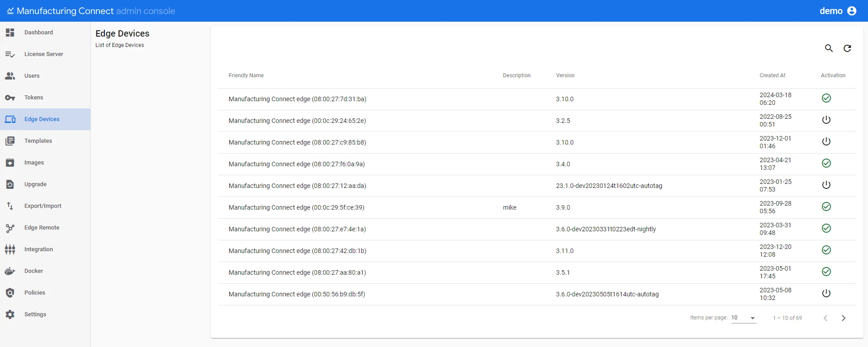868x347 pixels.
Task: Click the search magnifier icon
Action: pos(829,48)
